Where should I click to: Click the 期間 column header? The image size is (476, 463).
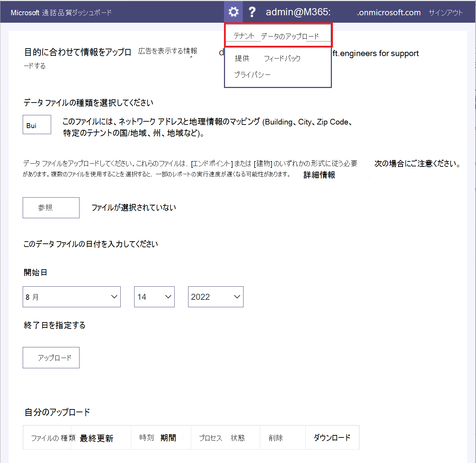coord(168,438)
